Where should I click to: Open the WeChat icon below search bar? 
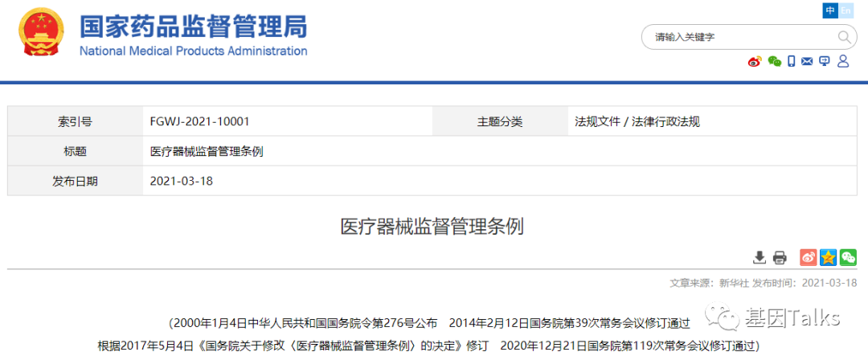tap(774, 62)
